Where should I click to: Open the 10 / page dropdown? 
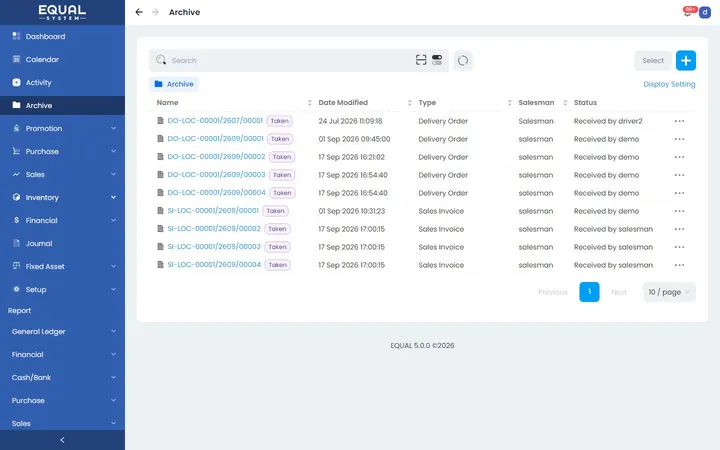point(669,292)
